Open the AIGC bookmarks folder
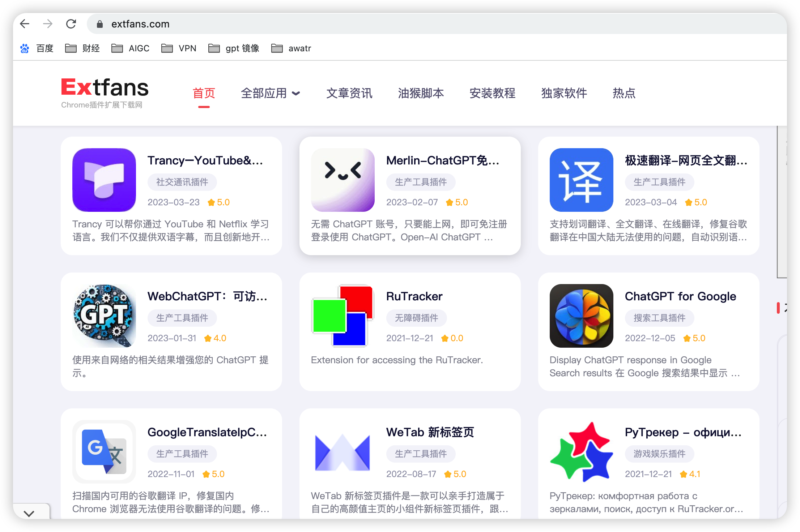 click(131, 48)
